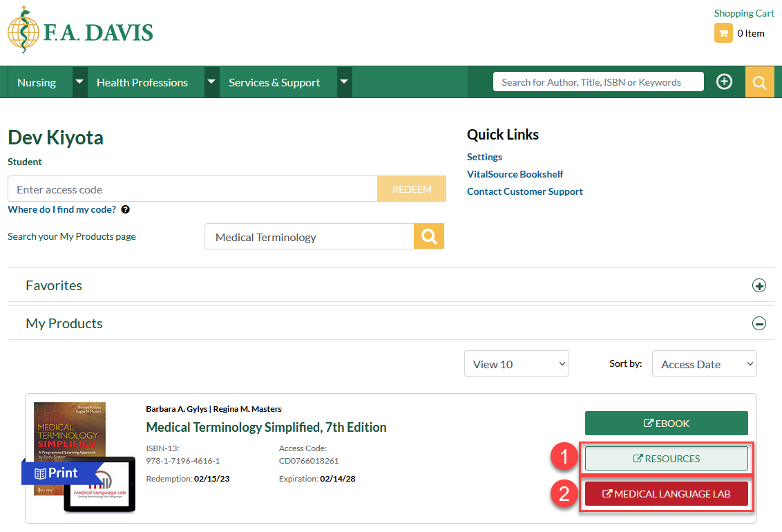Screen dimensions: 782x532
Task: Click Where do I find my code link
Action: [62, 209]
